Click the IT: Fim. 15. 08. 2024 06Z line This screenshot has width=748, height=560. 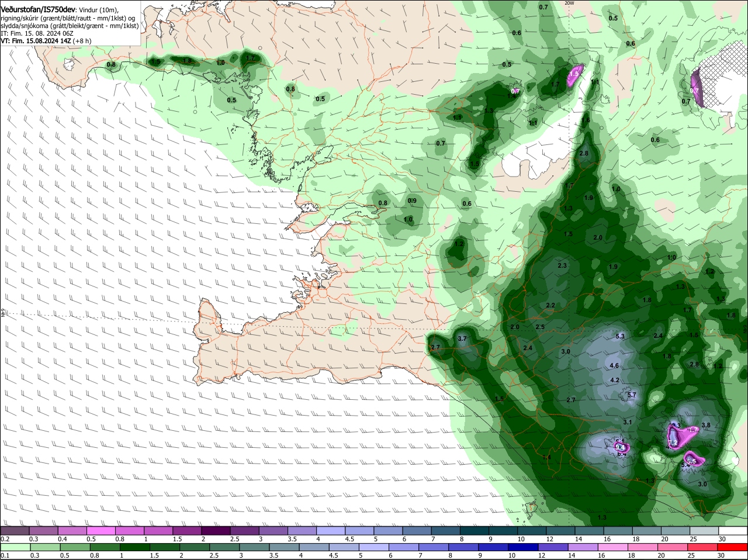(x=37, y=34)
